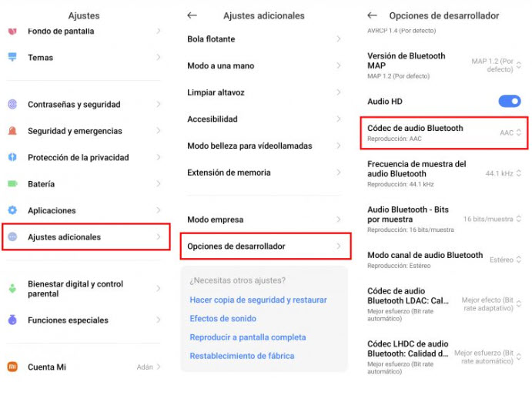The height and width of the screenshot is (409, 532).
Task: Open the Ajustes adicionales menu entry
Action: tap(85, 237)
